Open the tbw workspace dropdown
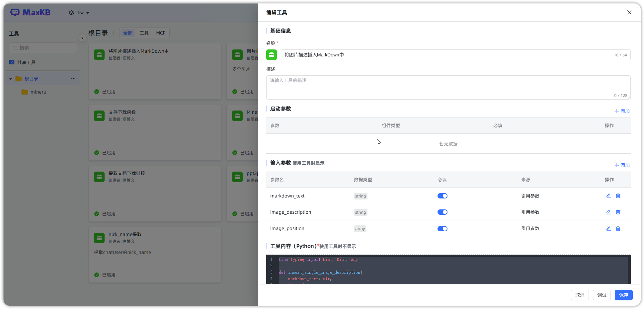 click(79, 13)
